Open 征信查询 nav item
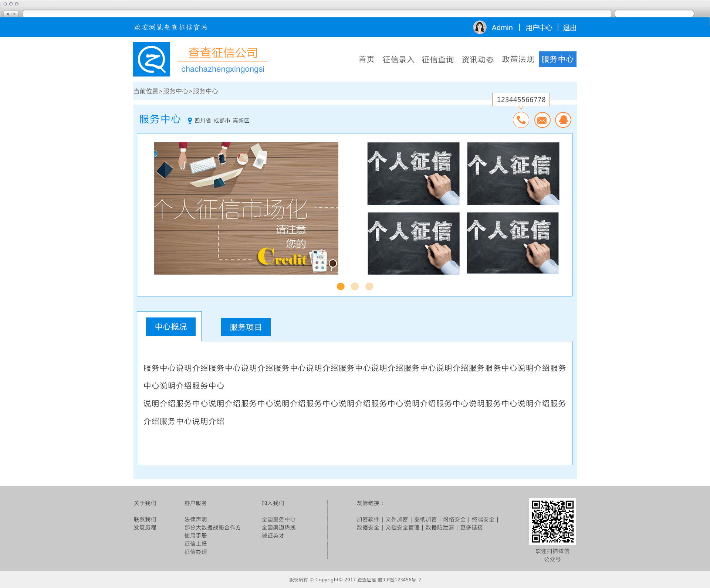 (x=438, y=59)
